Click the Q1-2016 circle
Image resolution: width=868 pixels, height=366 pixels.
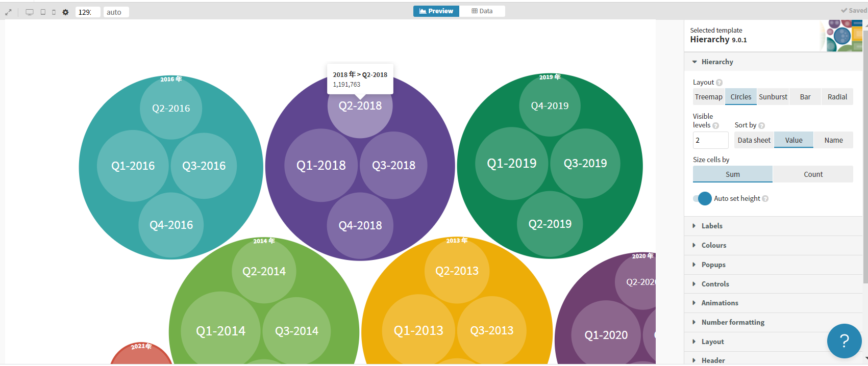(x=133, y=166)
